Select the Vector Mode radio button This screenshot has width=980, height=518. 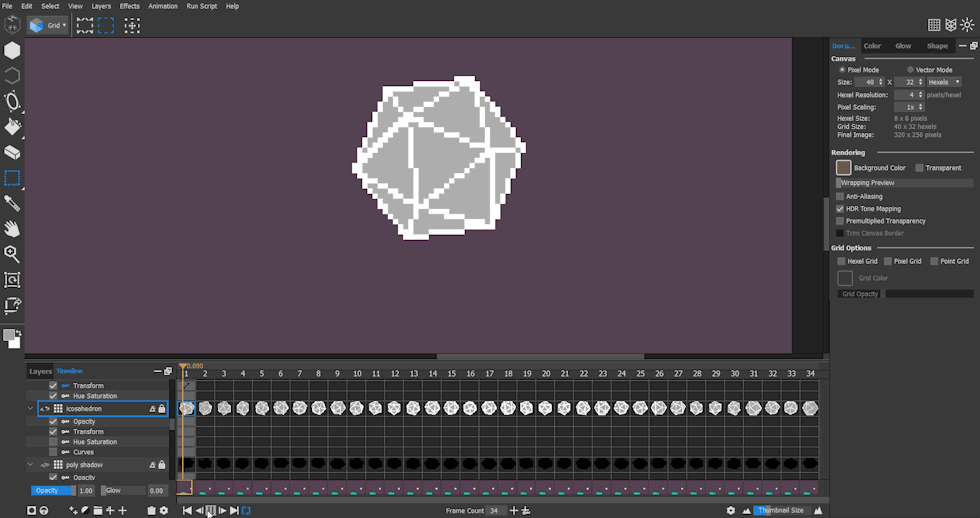click(x=910, y=70)
